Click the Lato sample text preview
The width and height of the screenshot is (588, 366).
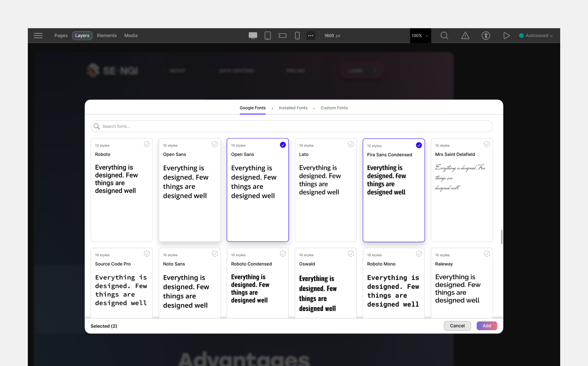pyautogui.click(x=320, y=180)
